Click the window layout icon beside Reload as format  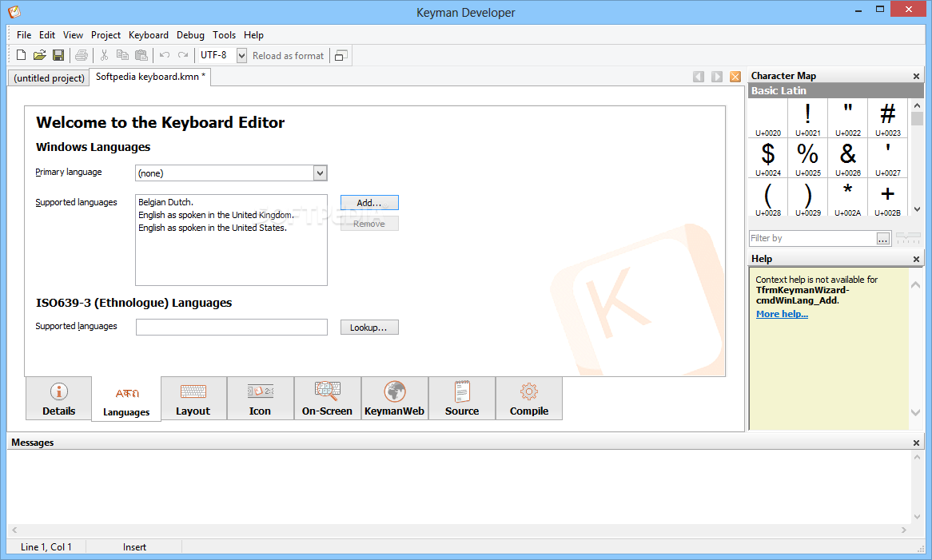341,55
